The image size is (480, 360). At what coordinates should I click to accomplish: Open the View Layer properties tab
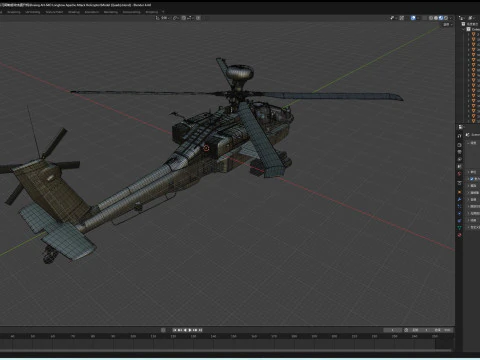pos(459,159)
